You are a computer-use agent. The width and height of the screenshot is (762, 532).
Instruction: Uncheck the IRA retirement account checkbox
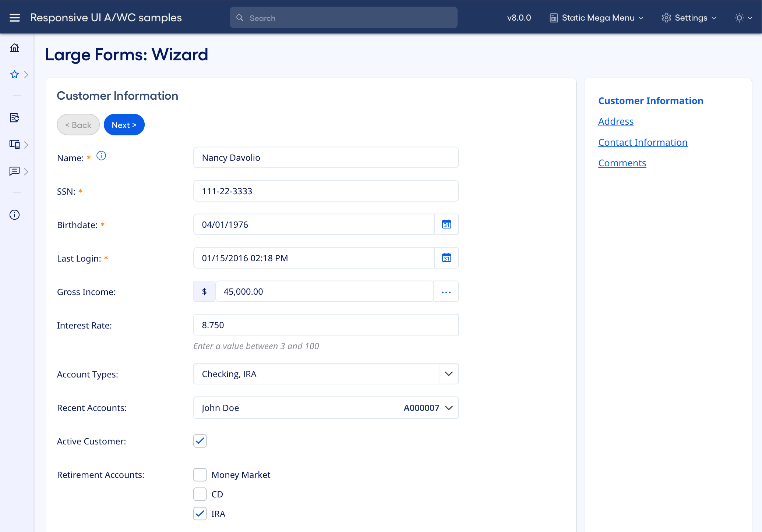[x=200, y=514]
